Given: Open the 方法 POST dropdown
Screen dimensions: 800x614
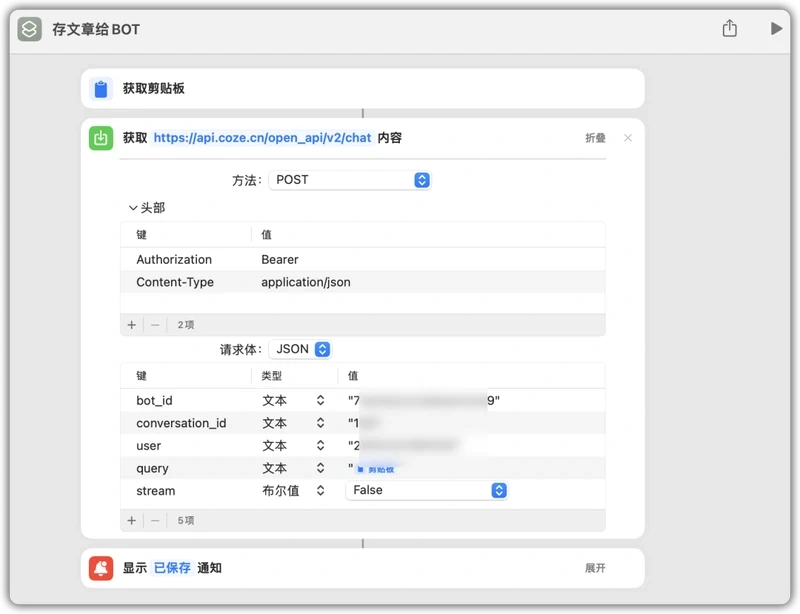Looking at the screenshot, I should [x=350, y=180].
